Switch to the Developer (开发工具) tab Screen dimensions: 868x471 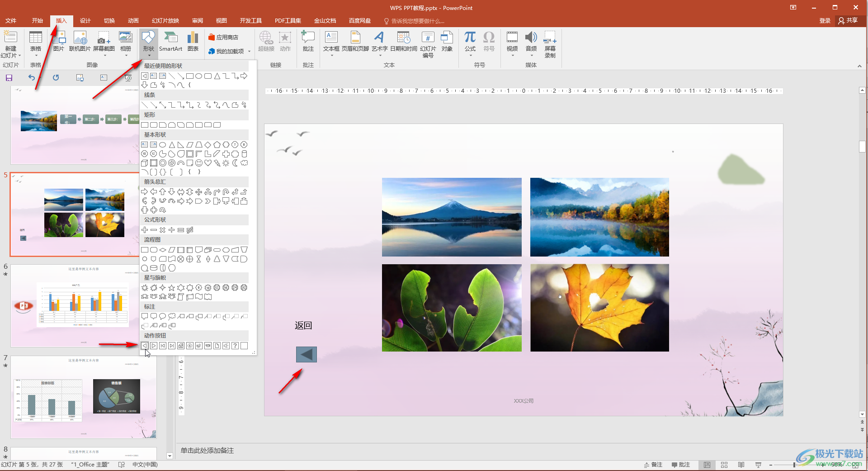tap(251, 21)
